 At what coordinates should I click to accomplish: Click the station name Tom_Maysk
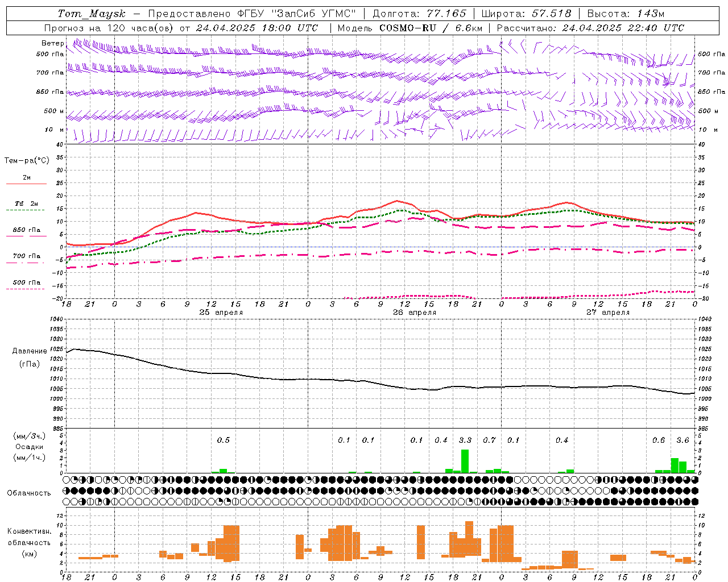(x=92, y=14)
